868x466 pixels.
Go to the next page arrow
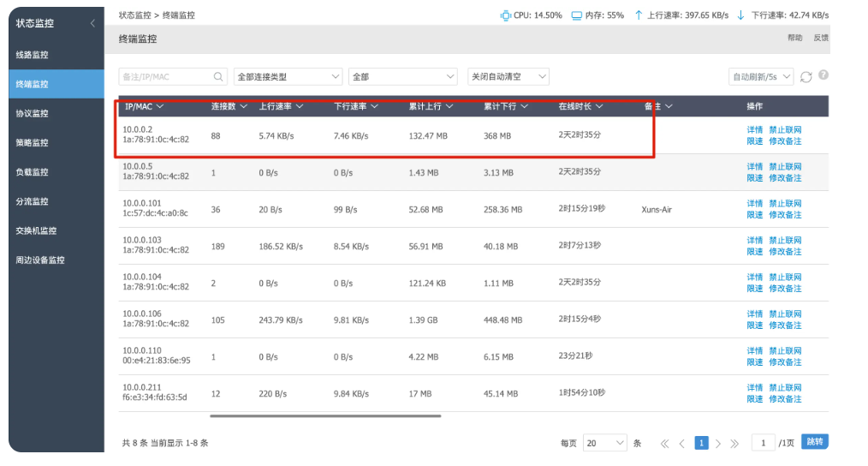coord(718,443)
